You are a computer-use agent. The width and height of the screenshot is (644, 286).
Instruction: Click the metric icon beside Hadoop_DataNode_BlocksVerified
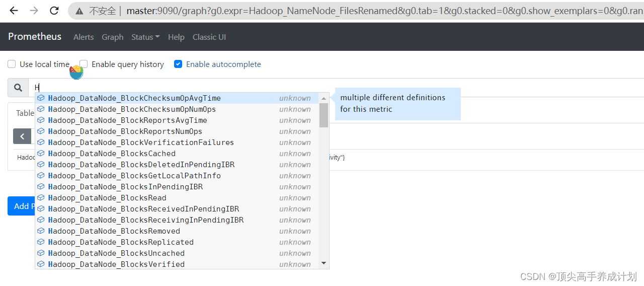41,264
